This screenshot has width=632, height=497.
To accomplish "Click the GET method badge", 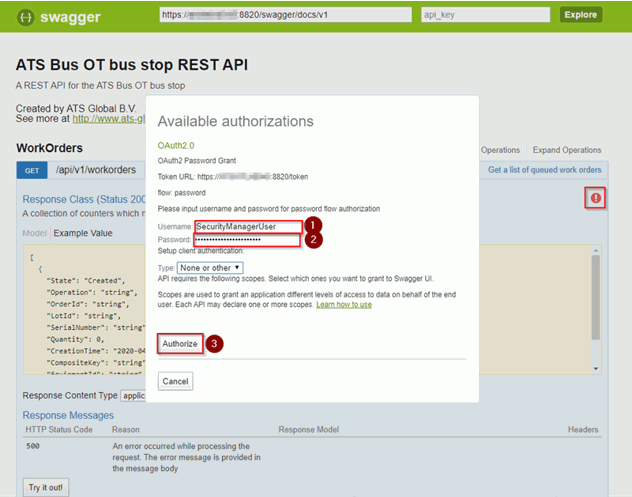I will 32,171.
